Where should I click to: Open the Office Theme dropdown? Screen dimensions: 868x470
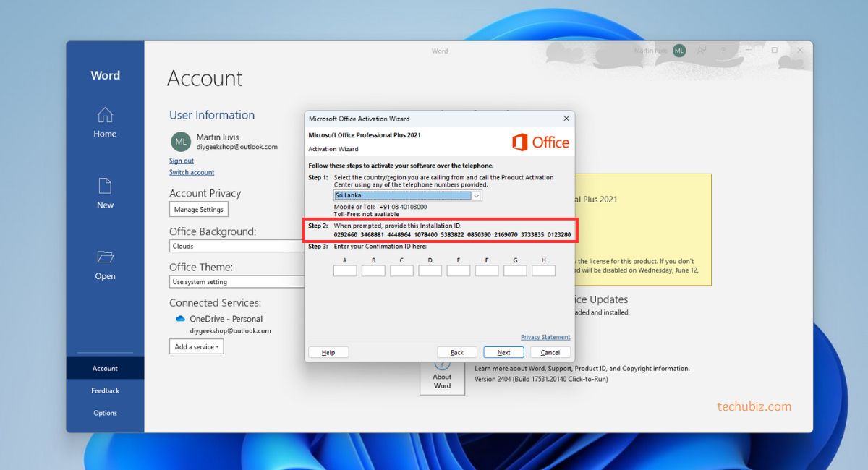237,282
